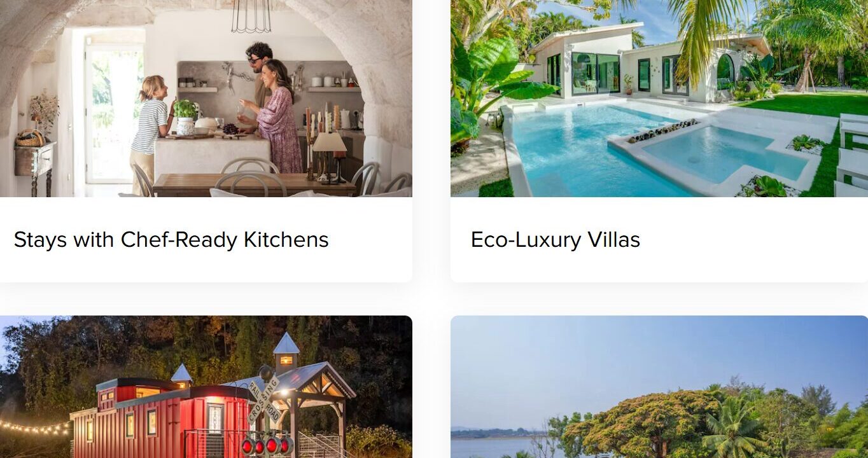The image size is (868, 458).
Task: Select the kitchen photo with arched ceiling
Action: (206, 98)
